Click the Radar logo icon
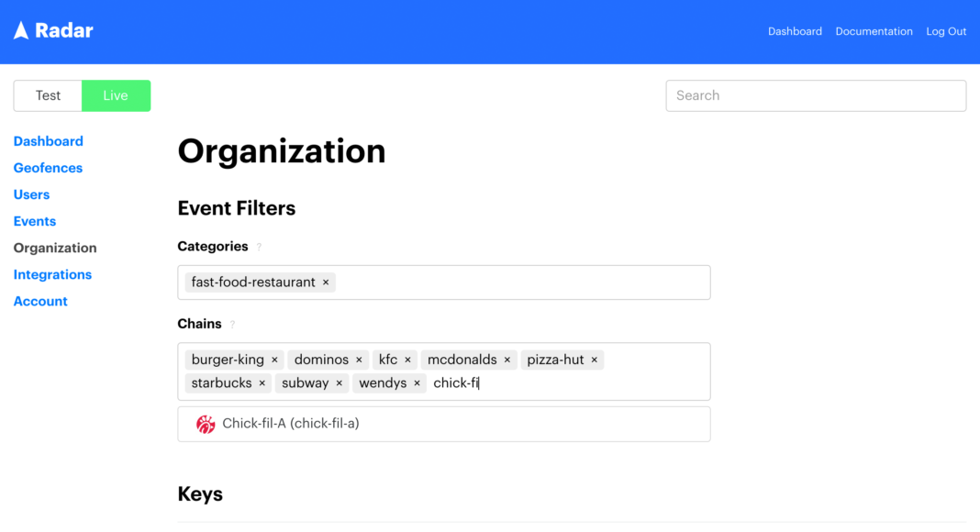The image size is (980, 532). [21, 30]
